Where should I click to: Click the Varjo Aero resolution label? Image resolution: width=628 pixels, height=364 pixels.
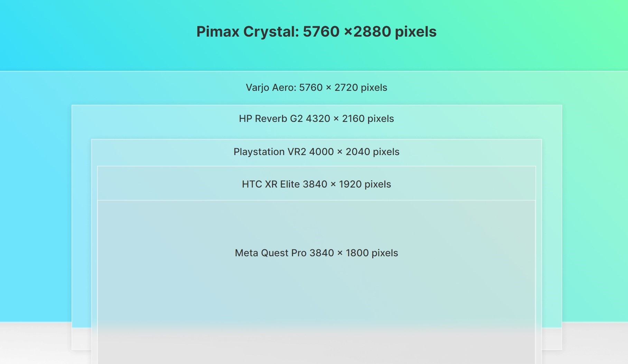pyautogui.click(x=316, y=88)
